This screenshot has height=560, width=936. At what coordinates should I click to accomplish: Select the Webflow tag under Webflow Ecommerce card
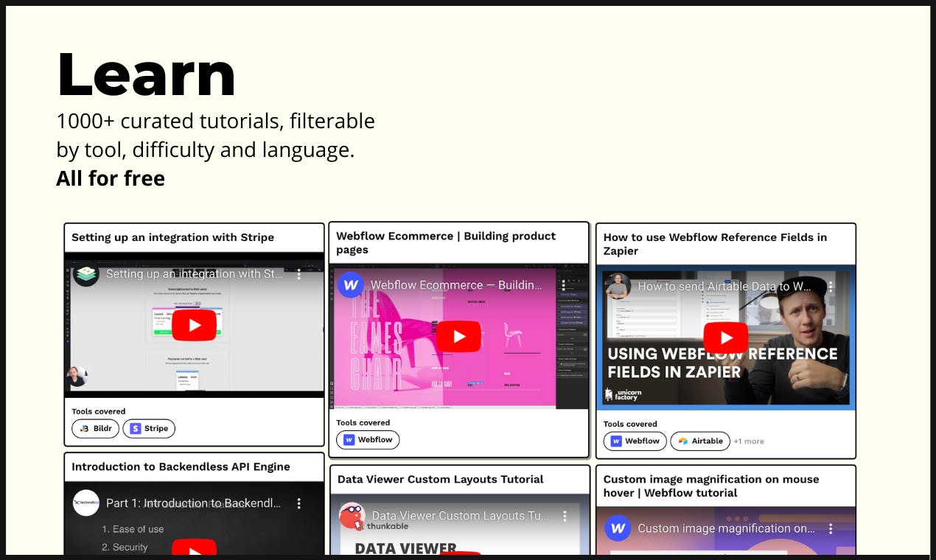368,440
